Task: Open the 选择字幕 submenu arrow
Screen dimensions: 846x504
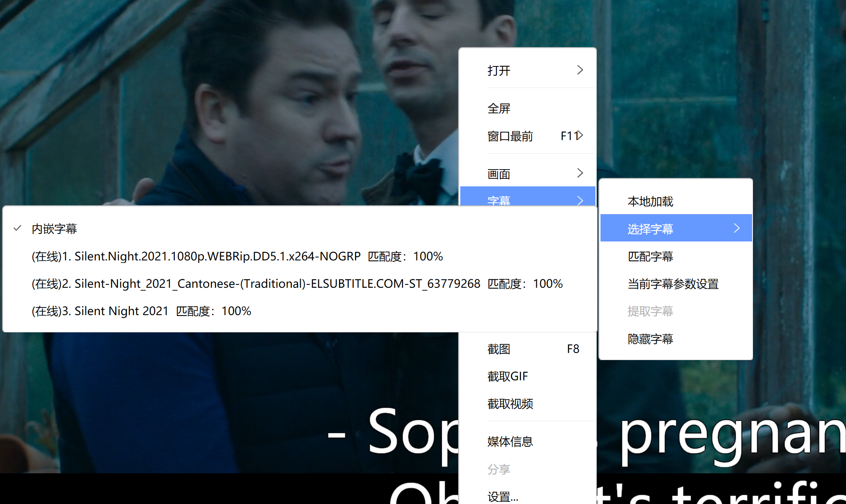Action: coord(737,228)
